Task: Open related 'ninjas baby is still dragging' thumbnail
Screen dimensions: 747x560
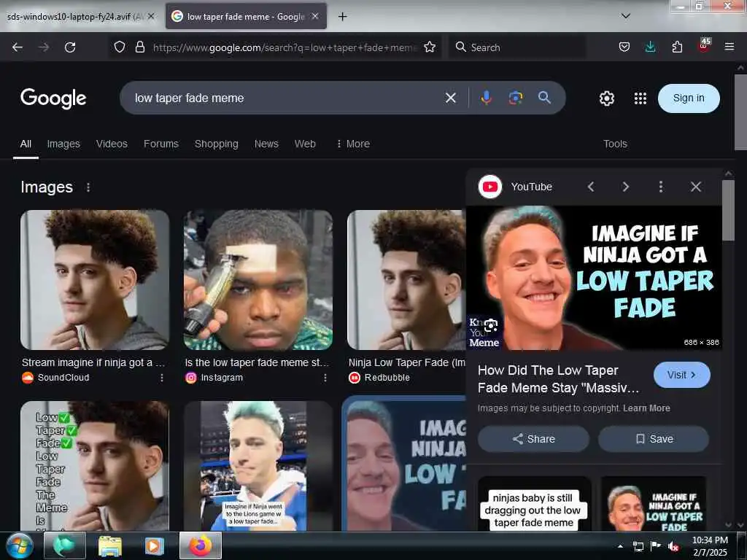Action: (534, 504)
